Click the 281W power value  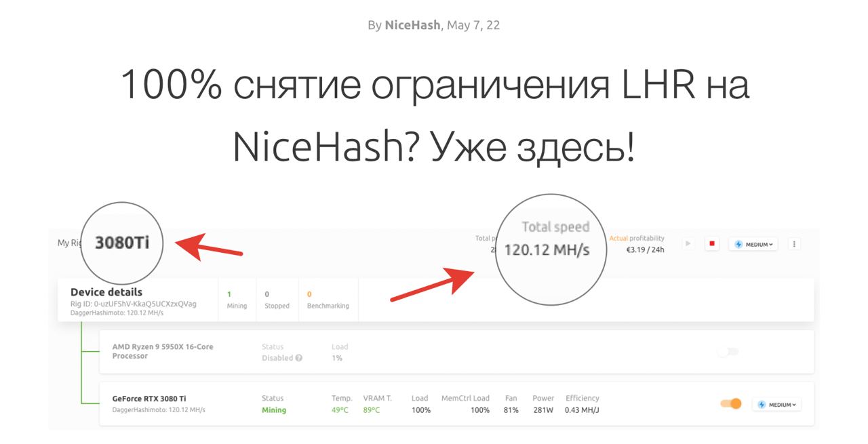543,410
